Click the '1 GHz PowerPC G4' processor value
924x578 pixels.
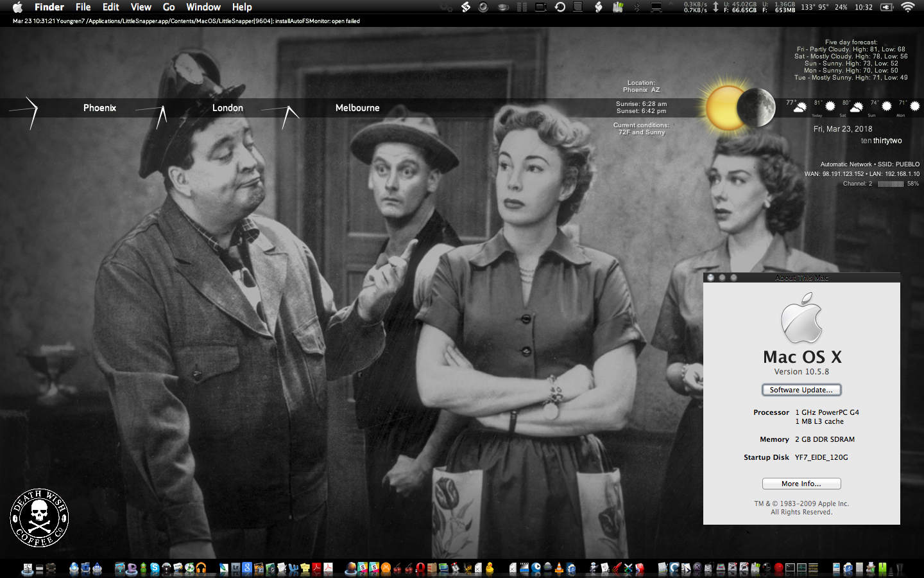827,412
